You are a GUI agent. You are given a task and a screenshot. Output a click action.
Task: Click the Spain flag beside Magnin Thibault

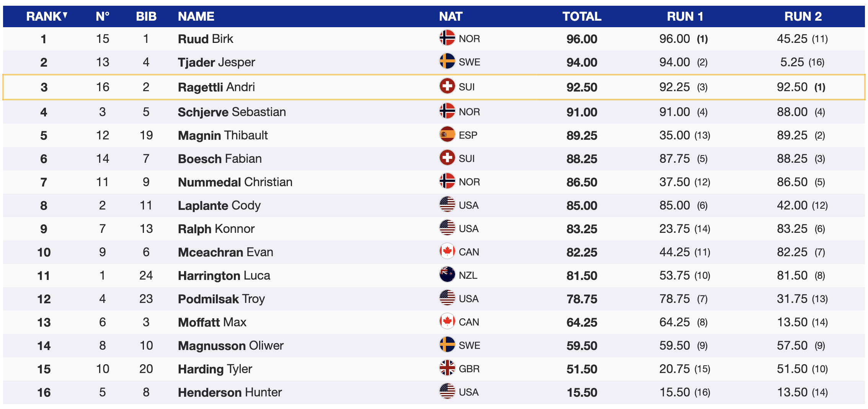(x=447, y=135)
